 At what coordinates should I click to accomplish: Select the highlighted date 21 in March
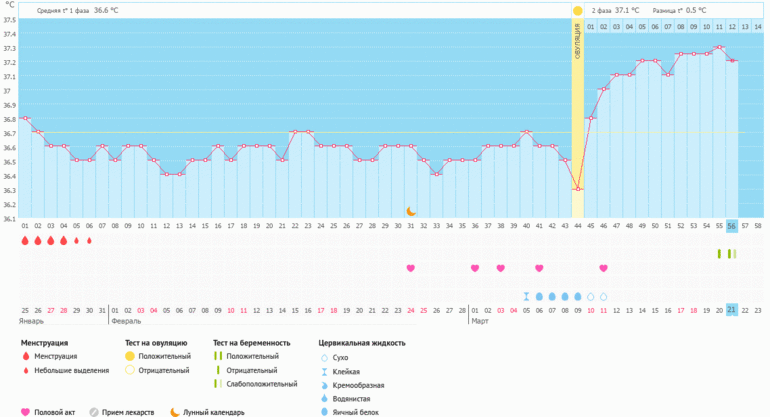pos(732,311)
